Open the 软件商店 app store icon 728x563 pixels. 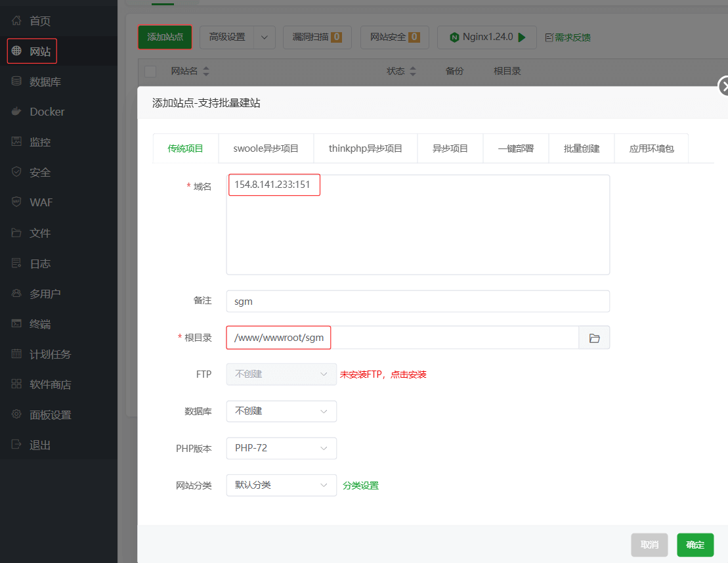[16, 384]
